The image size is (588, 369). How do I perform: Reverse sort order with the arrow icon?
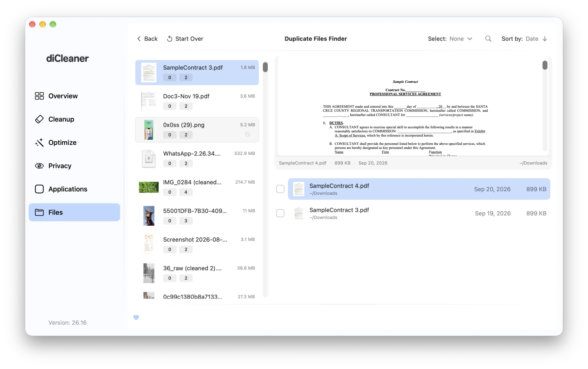pyautogui.click(x=545, y=39)
